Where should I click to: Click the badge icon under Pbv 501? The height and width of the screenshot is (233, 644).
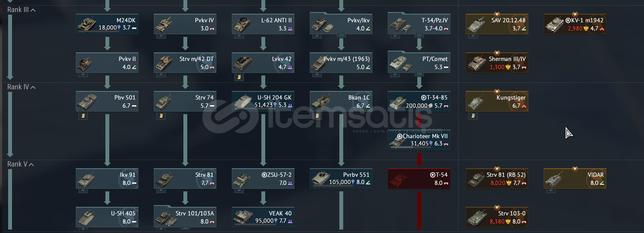83,116
